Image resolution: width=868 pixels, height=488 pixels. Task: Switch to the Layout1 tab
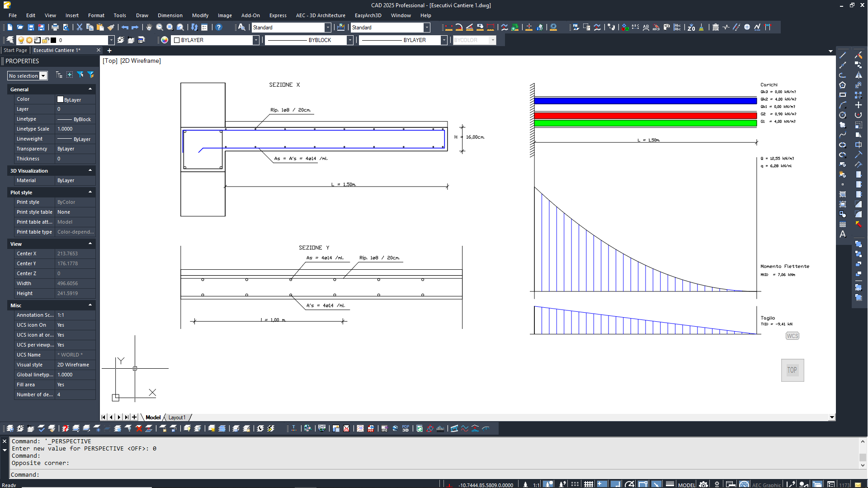[x=177, y=418]
